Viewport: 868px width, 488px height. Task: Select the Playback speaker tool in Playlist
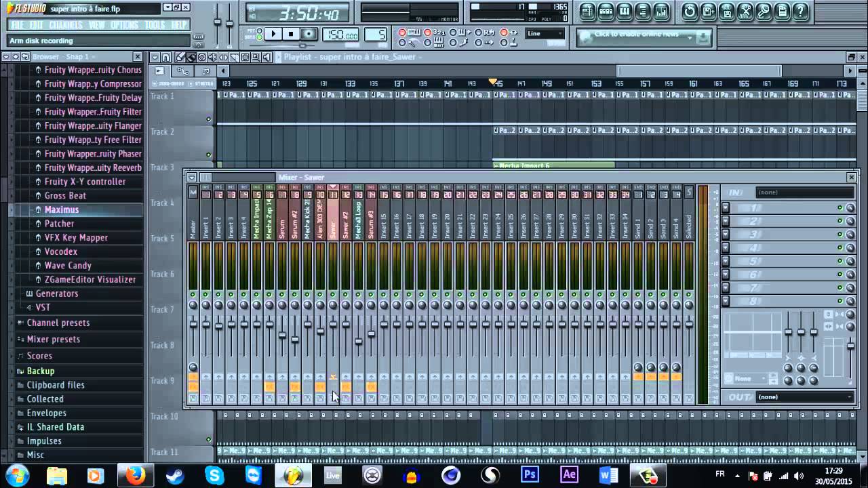point(267,58)
